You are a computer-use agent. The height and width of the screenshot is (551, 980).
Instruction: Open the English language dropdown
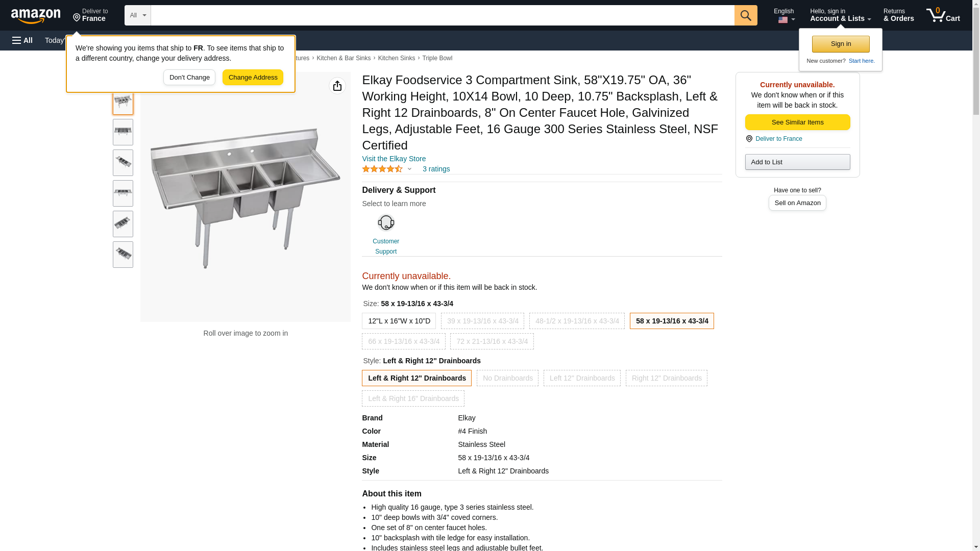(784, 15)
